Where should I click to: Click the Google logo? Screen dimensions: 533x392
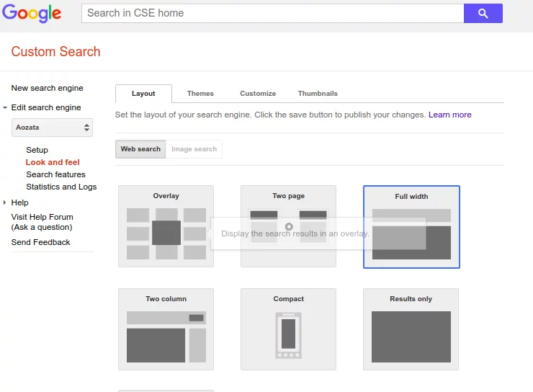pos(32,13)
